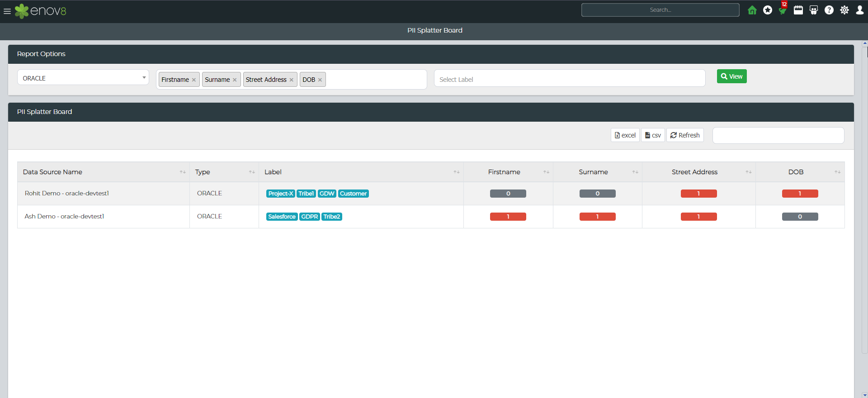868x398 pixels.
Task: Remove the Street Address tag
Action: (292, 80)
